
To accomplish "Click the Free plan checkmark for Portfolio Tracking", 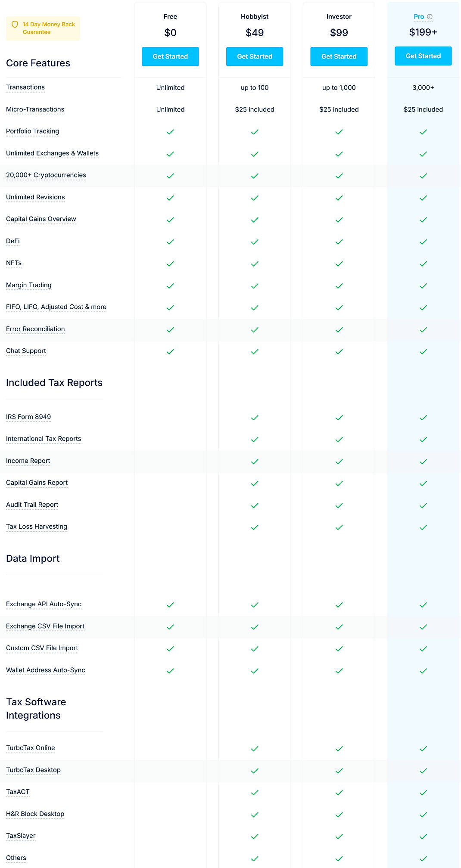I will click(170, 132).
